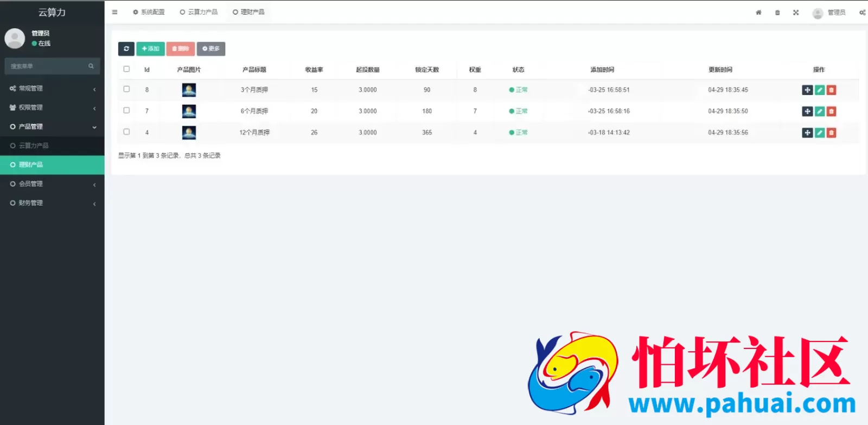Delete the 12个月质押 product

831,132
